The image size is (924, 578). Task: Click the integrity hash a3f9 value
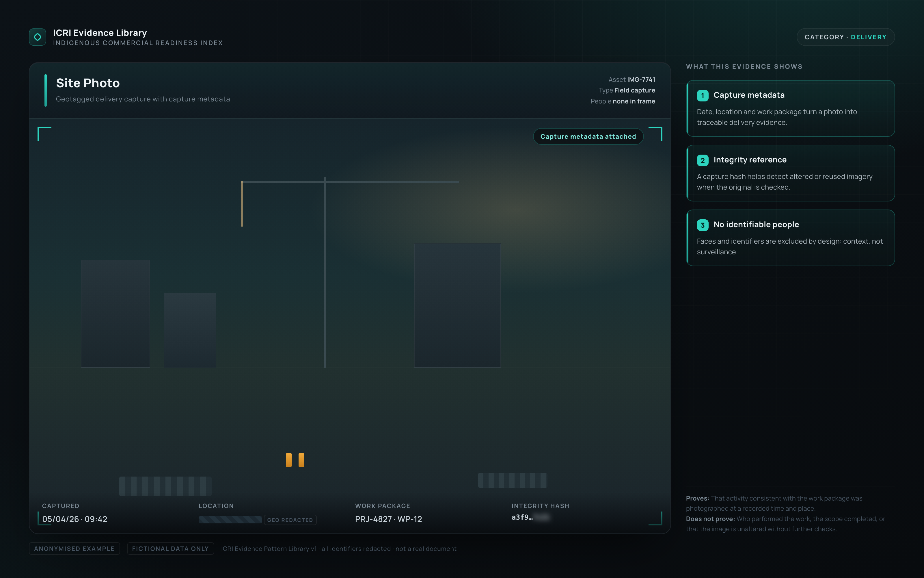pos(530,517)
